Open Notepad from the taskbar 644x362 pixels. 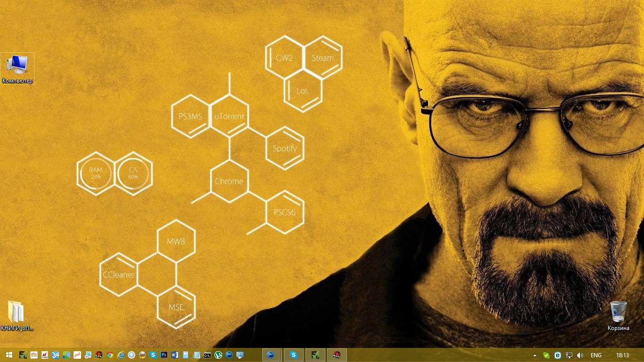pos(197,355)
